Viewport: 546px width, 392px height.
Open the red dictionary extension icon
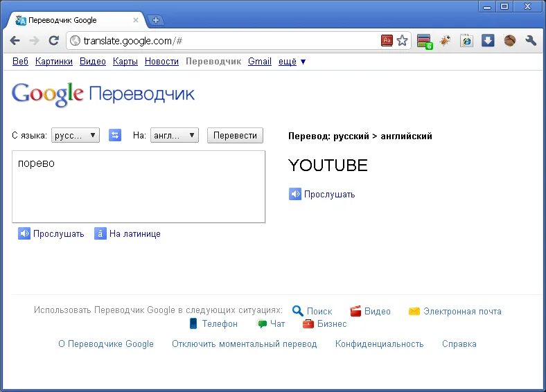(387, 41)
